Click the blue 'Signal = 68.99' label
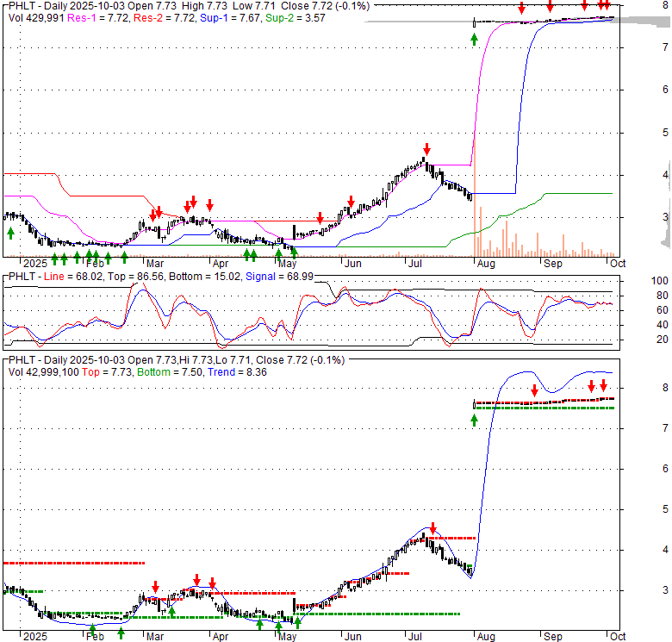The image size is (672, 642). coord(279,277)
